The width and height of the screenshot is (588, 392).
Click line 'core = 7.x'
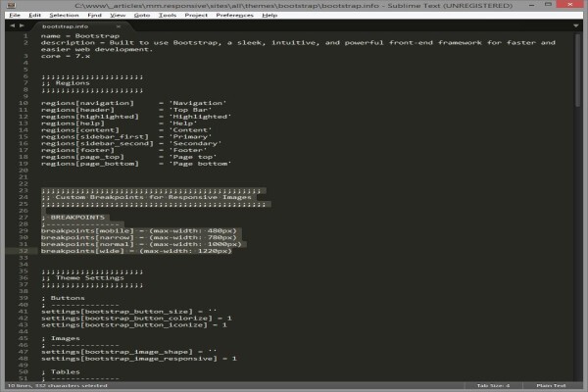(x=66, y=56)
